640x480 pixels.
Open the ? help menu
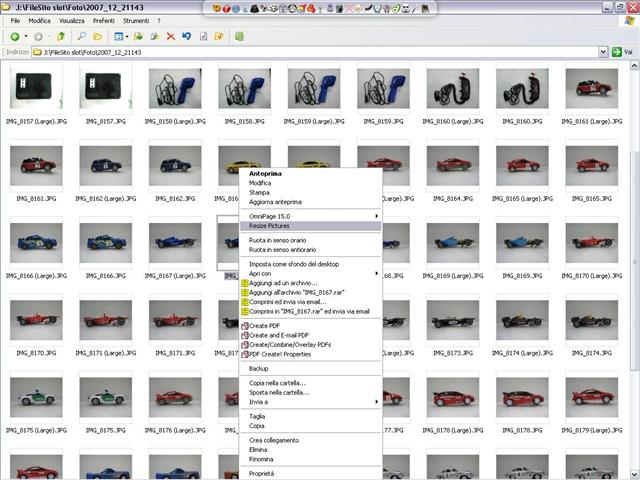click(159, 20)
